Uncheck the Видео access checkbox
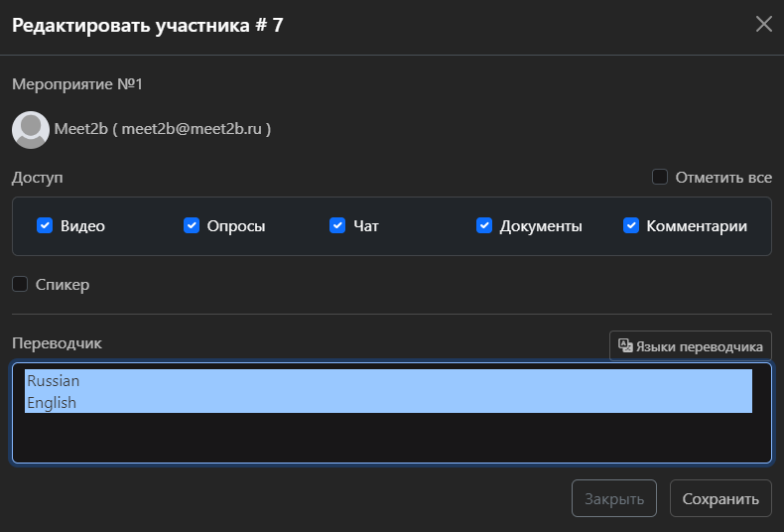This screenshot has width=784, height=532. point(45,226)
